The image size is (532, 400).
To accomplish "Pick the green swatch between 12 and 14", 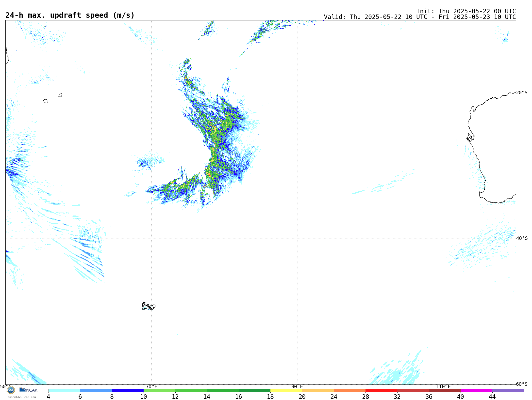I will click(191, 391).
